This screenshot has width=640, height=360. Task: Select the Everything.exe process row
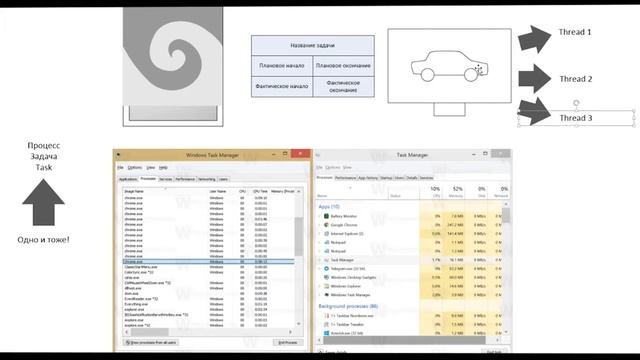pyautogui.click(x=209, y=304)
